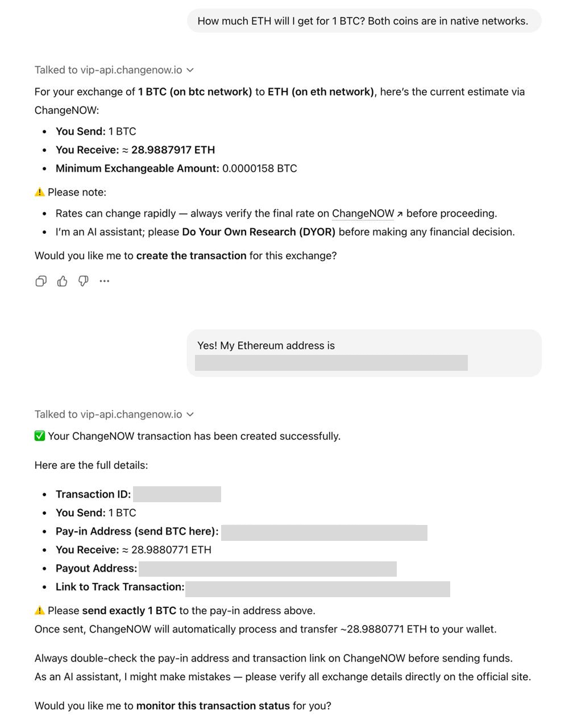Open the ChangeNOW hyperlink
The height and width of the screenshot is (728, 573).
click(363, 213)
